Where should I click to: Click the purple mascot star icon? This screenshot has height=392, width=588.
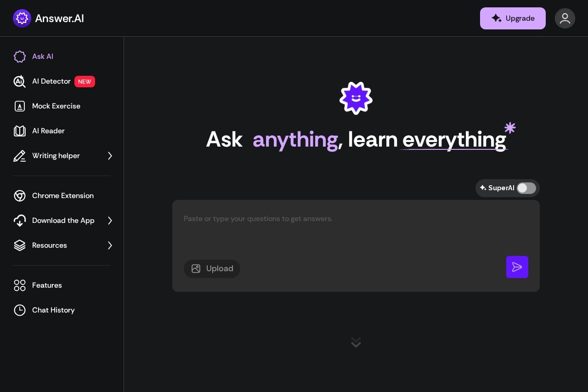[x=356, y=98]
